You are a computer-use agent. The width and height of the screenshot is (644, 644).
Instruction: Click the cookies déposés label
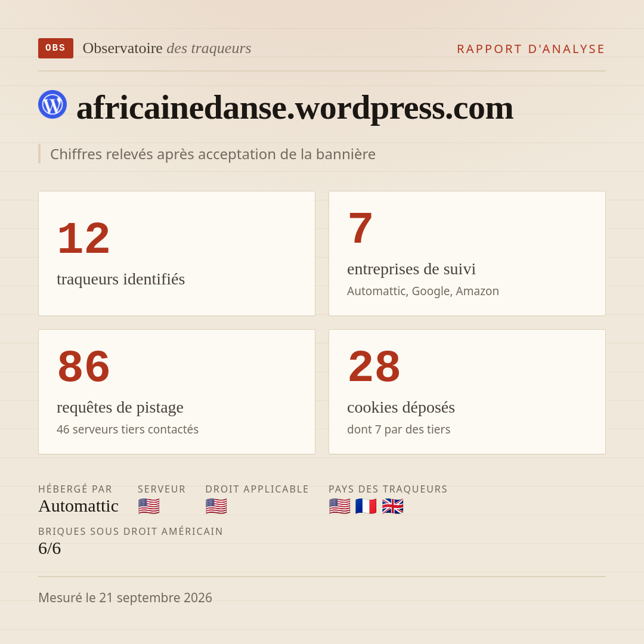click(401, 407)
